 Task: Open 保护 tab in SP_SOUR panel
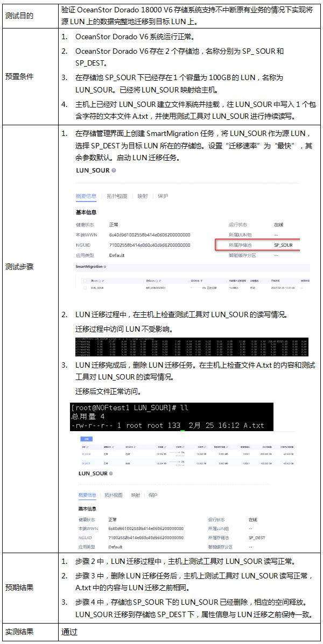163,196
